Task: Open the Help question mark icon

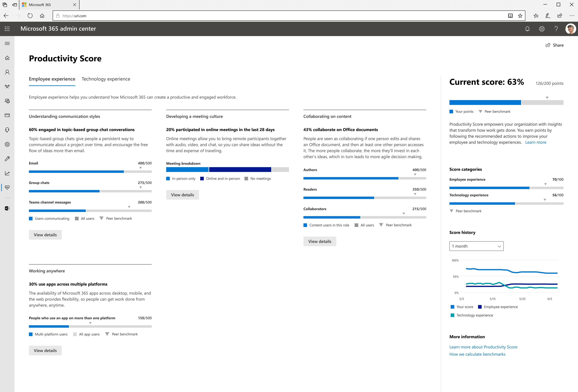Action: click(556, 29)
